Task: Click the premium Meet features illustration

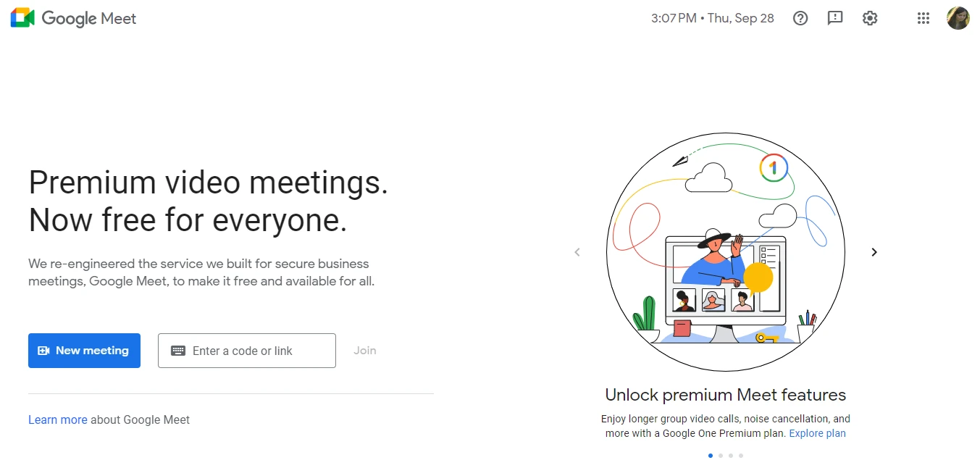Action: tap(725, 251)
